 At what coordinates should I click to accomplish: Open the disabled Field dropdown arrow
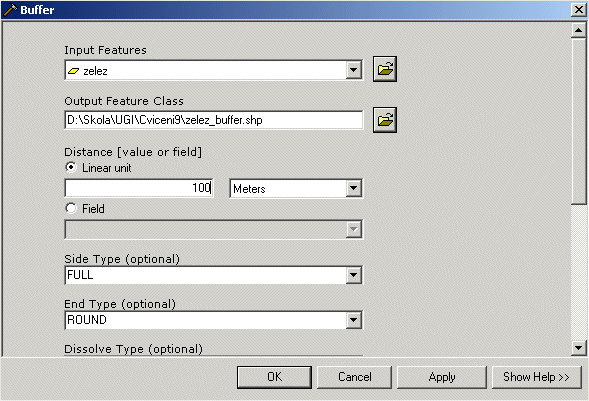click(x=353, y=229)
